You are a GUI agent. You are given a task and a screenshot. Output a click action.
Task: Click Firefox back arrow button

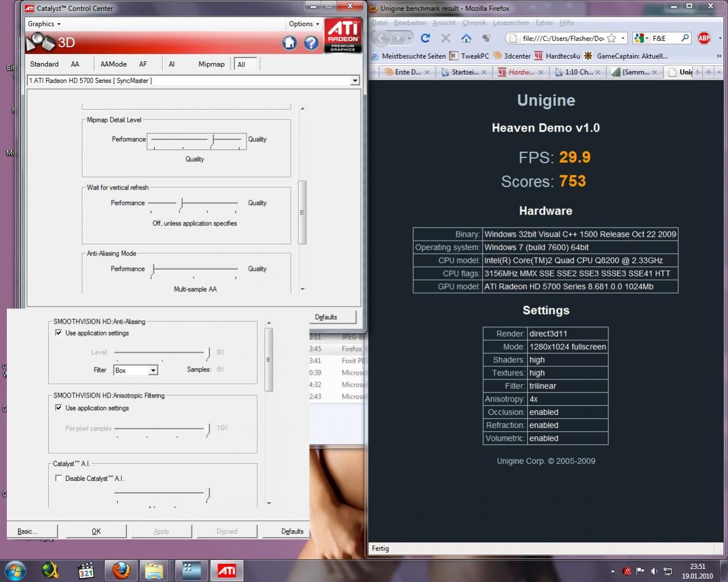click(x=381, y=38)
